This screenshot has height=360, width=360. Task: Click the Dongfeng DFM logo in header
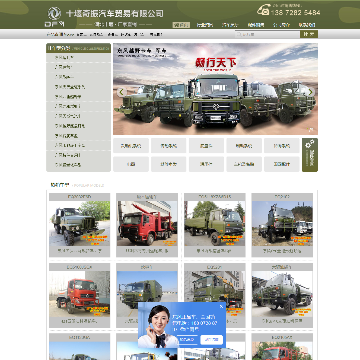pyautogui.click(x=54, y=17)
